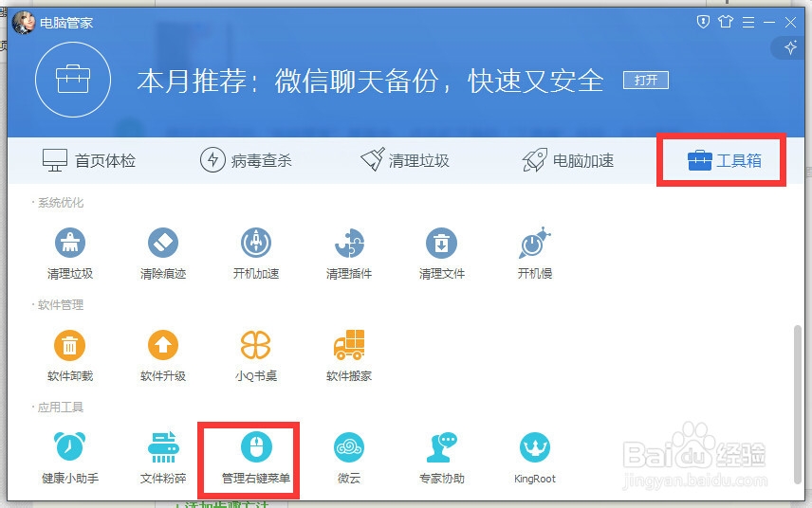Image resolution: width=812 pixels, height=508 pixels.
Task: Open 健康小助手
Action: pos(70,459)
